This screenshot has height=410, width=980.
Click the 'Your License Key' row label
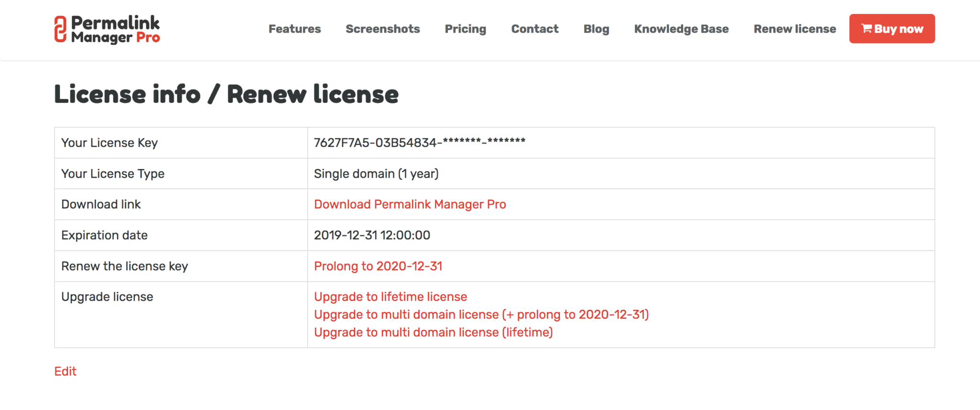[110, 143]
